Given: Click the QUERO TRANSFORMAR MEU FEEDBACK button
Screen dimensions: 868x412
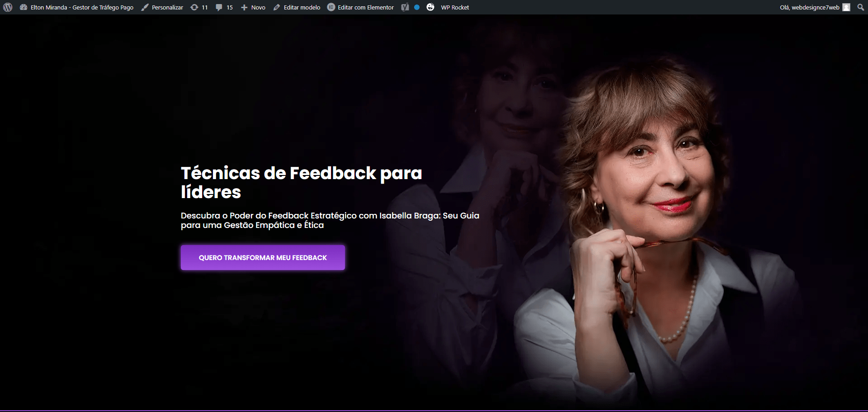Looking at the screenshot, I should (x=263, y=257).
